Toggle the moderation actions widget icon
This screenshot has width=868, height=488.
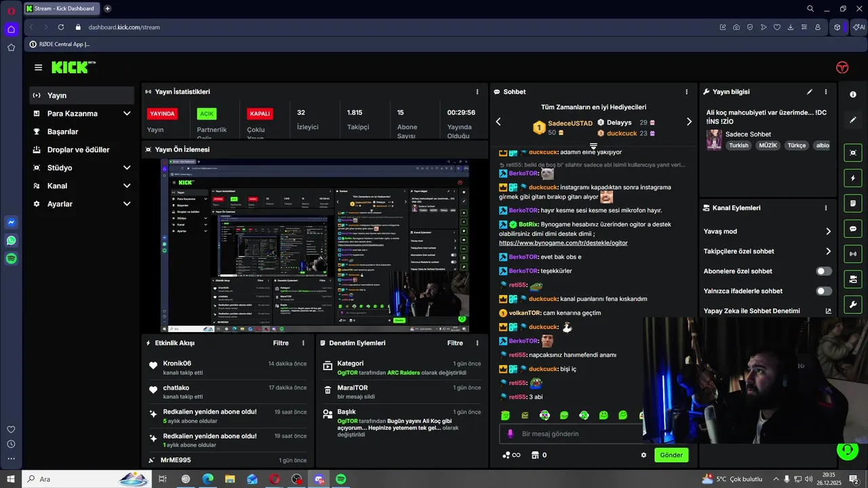(x=853, y=279)
